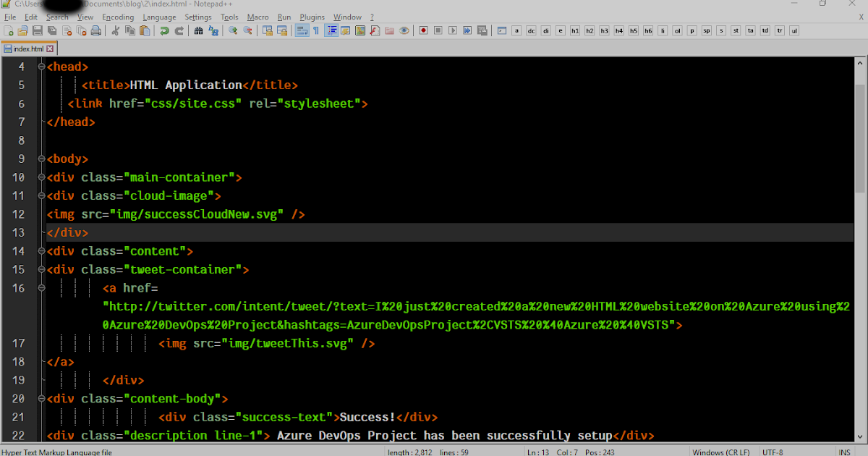868x456 pixels.
Task: Click the Zoom In toolbar icon
Action: pyautogui.click(x=233, y=30)
